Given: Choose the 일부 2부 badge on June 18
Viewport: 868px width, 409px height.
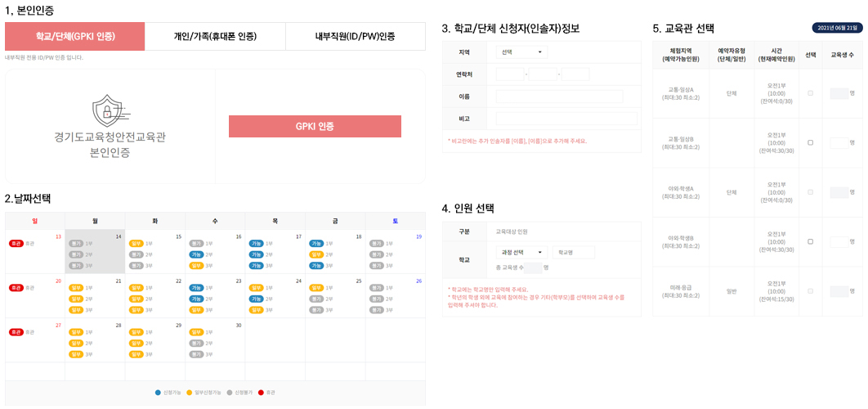Looking at the screenshot, I should (316, 255).
